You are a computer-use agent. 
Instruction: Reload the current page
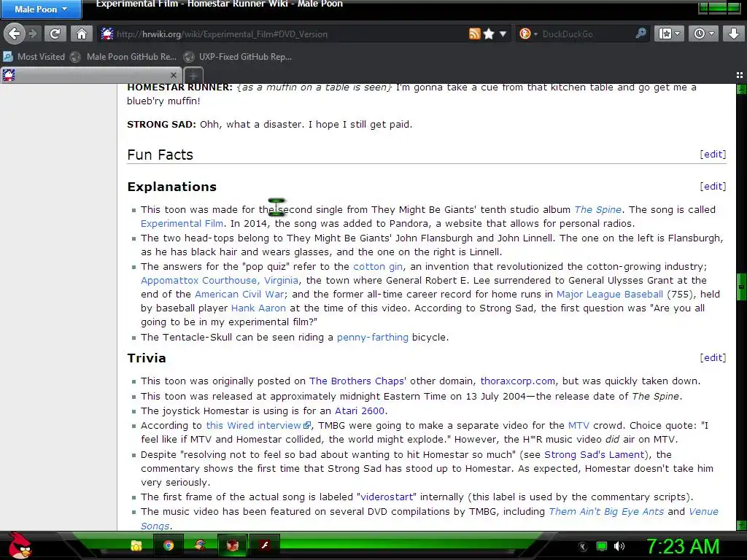tap(55, 34)
